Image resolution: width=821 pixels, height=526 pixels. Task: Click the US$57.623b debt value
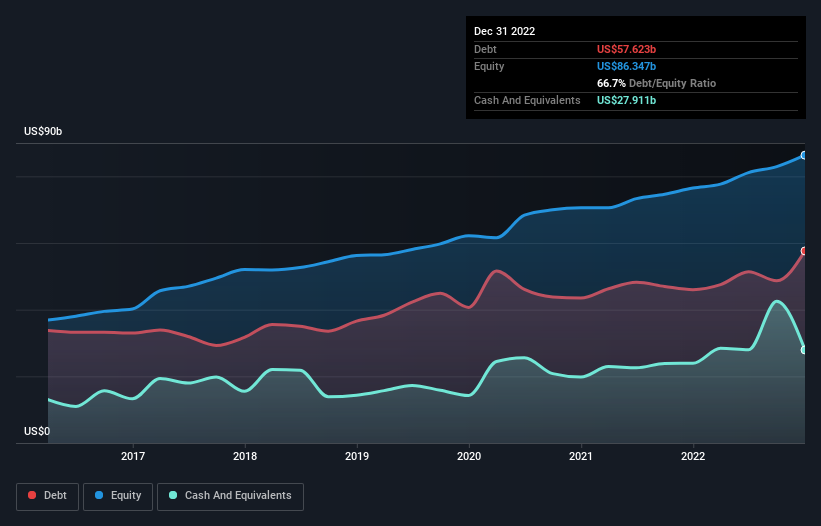tap(626, 49)
